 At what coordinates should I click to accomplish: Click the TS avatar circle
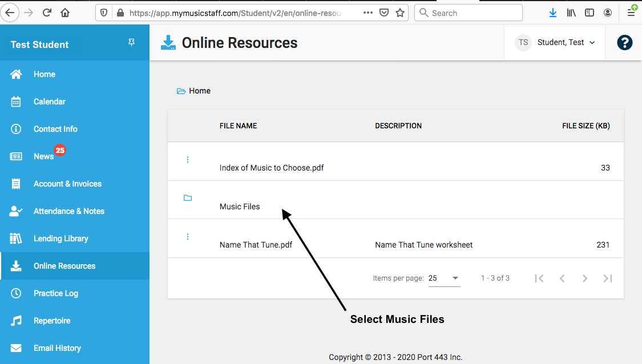pos(523,42)
